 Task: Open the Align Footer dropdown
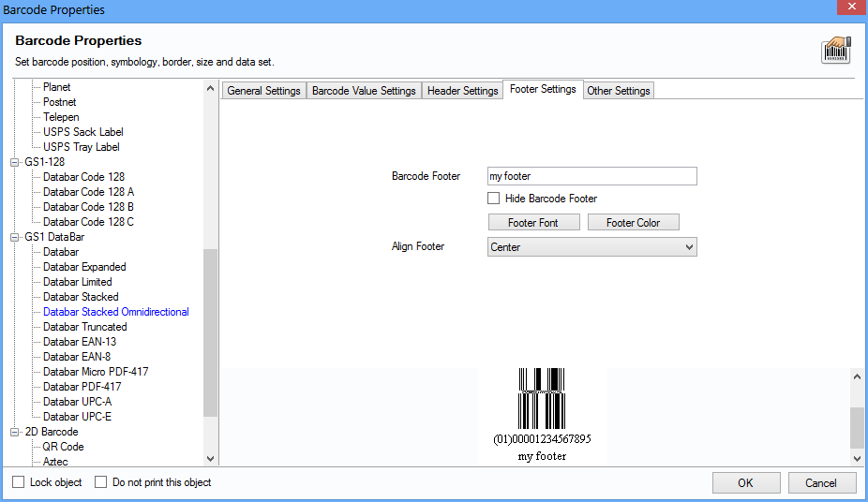click(x=591, y=247)
